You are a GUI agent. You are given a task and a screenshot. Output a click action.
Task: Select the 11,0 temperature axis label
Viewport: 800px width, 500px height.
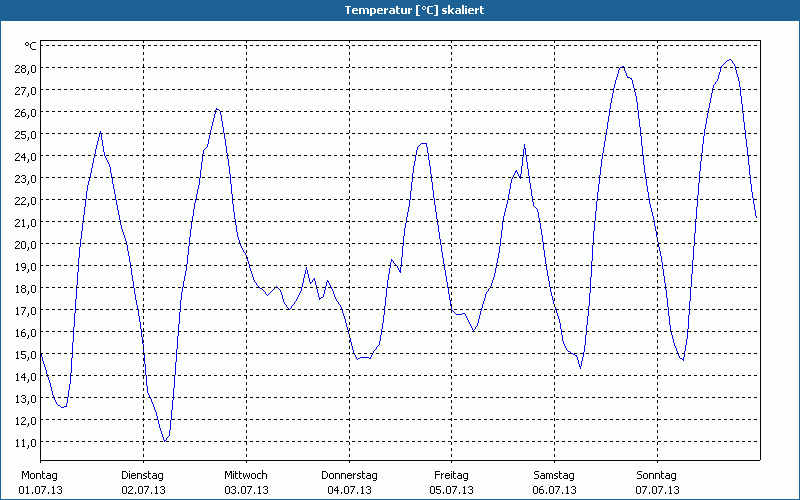(x=26, y=442)
